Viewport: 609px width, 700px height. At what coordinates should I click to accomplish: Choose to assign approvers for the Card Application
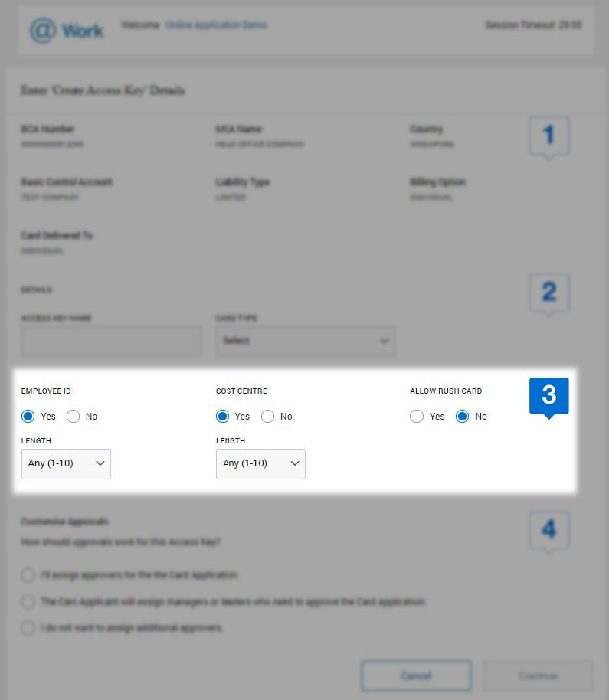pos(28,575)
